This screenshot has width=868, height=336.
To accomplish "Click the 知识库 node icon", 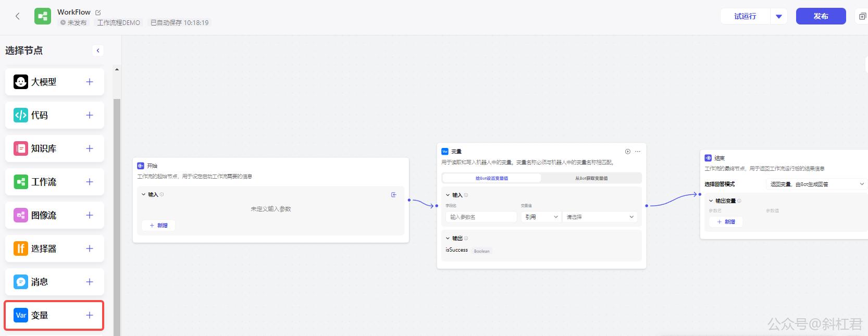I will pos(21,148).
